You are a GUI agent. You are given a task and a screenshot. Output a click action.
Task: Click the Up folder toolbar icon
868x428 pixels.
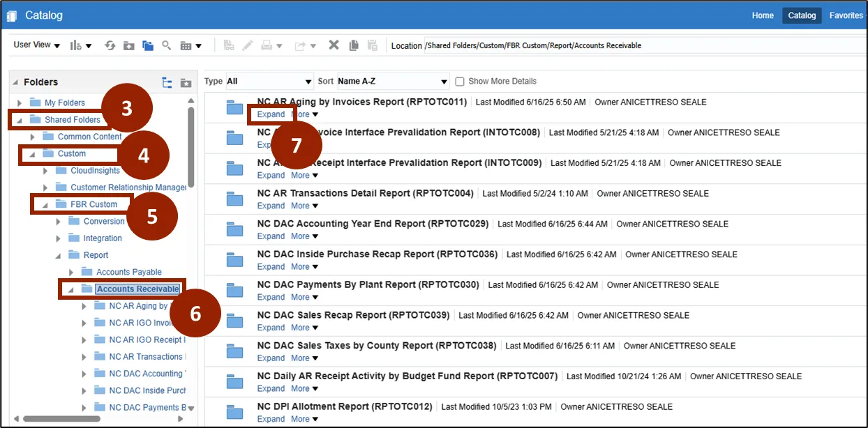coord(129,45)
